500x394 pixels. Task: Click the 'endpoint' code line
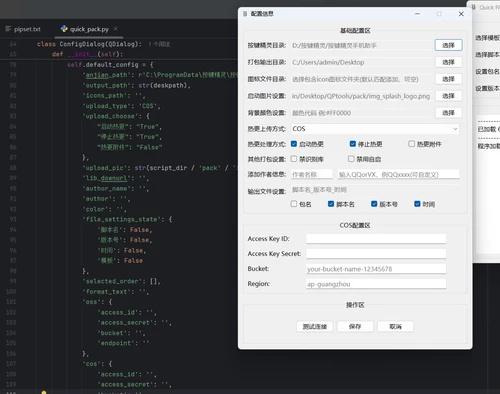point(124,343)
